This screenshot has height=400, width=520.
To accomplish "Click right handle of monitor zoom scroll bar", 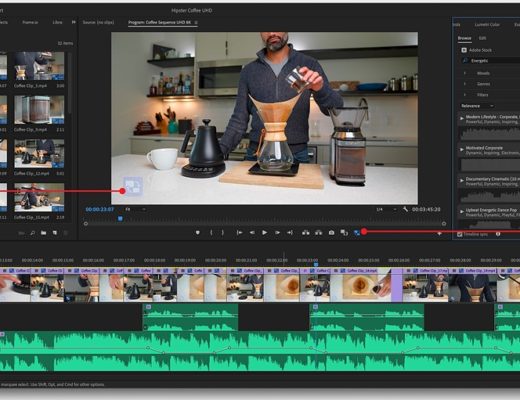I will (444, 224).
